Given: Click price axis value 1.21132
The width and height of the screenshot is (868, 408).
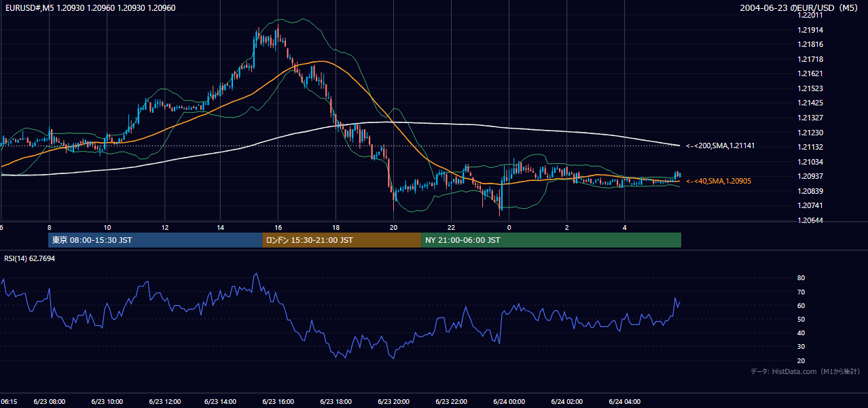Looking at the screenshot, I should pyautogui.click(x=810, y=147).
